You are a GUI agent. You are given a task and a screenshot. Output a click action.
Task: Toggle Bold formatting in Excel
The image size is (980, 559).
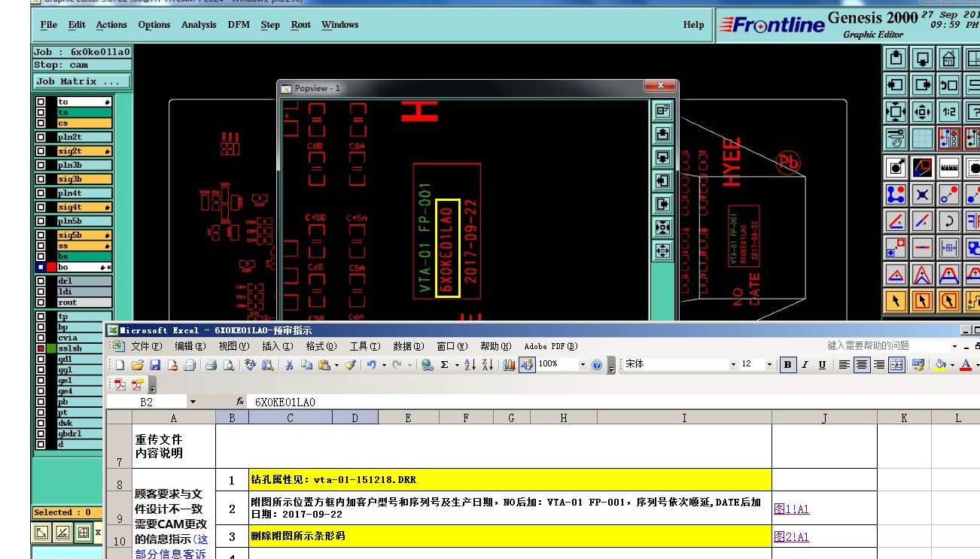coord(787,365)
